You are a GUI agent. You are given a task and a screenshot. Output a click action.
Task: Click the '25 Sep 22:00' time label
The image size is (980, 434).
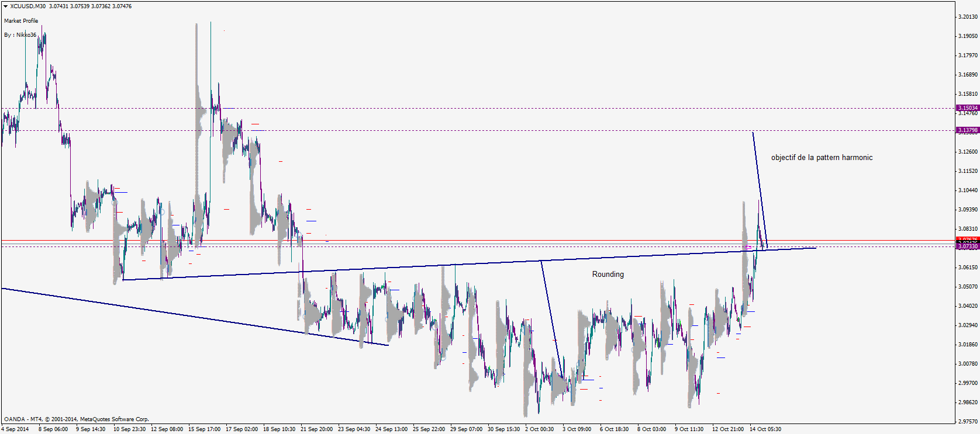[429, 429]
